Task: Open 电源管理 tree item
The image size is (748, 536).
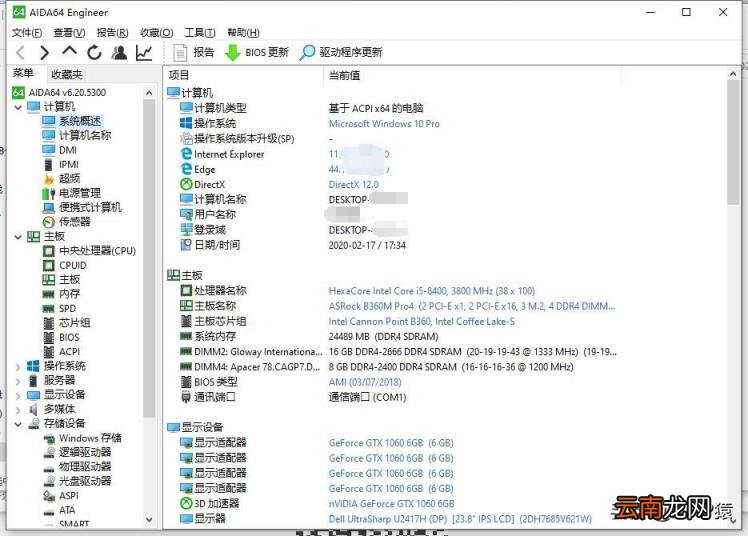Action: (72, 193)
